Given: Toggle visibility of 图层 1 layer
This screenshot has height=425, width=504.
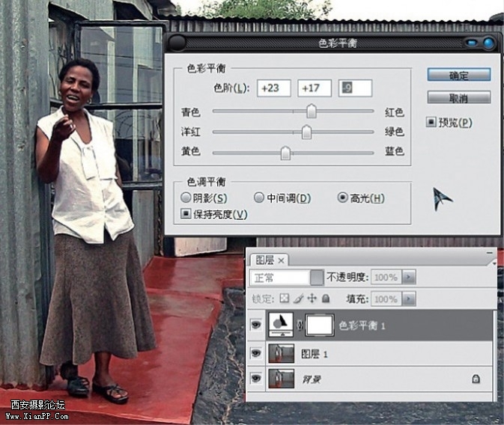Looking at the screenshot, I should [256, 353].
